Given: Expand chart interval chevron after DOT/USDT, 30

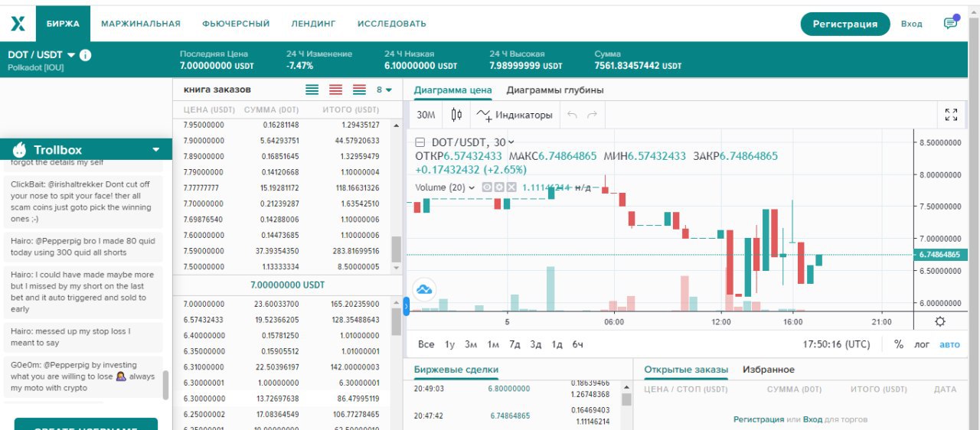Looking at the screenshot, I should click(511, 142).
